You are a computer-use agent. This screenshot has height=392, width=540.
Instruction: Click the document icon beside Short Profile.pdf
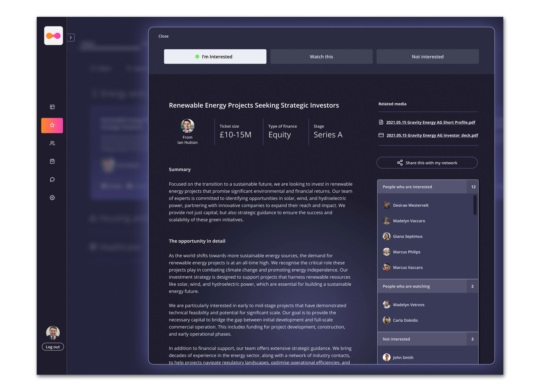coord(381,122)
